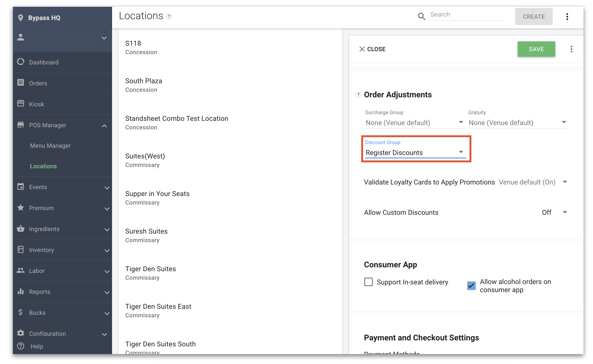Click help icon beside Order Adjustments
593x364 pixels.
point(358,95)
